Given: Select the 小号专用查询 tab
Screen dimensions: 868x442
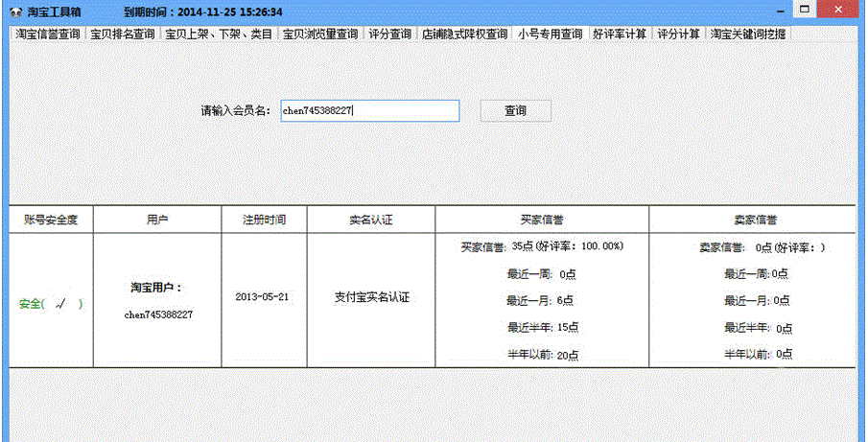Looking at the screenshot, I should tap(551, 34).
